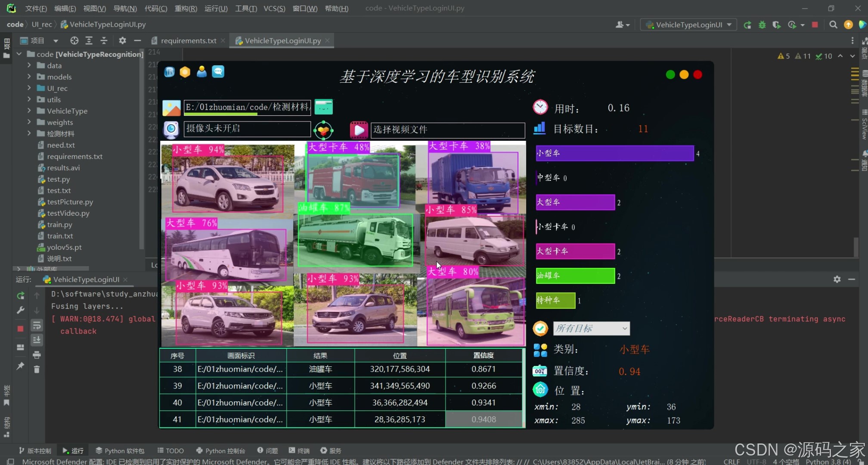Image resolution: width=868 pixels, height=465 pixels.
Task: Click the webcam icon to start camera
Action: (171, 129)
